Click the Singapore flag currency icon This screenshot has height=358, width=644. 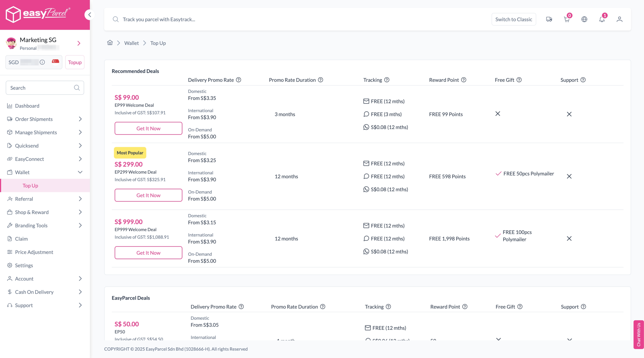(x=55, y=62)
